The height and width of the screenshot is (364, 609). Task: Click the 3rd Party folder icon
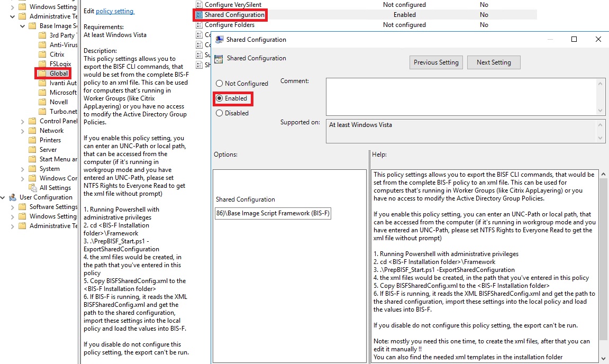[x=43, y=35]
